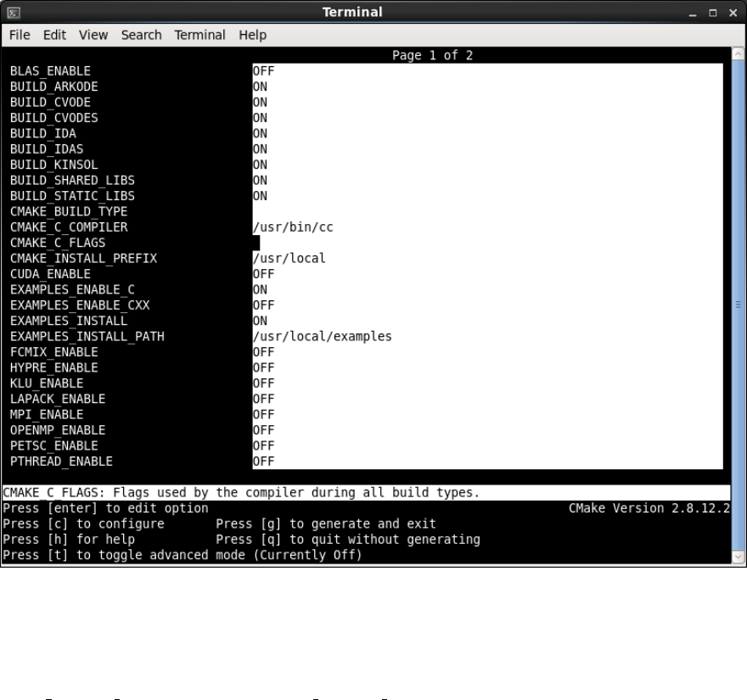Select the BUILD_KINSOL option name
This screenshot has height=700, width=747.
click(53, 165)
